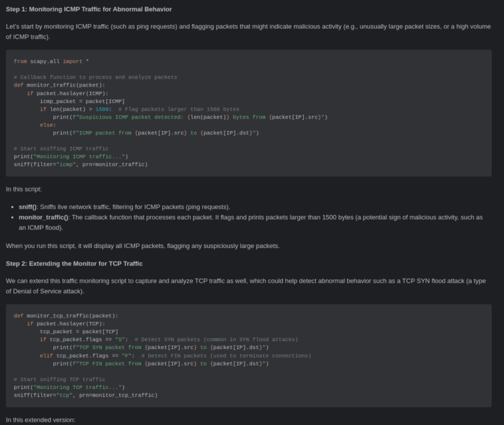Viewport: 504px width, 425px height.
Task: Click the 'from scapy.all import *' code line
Action: 51,62
